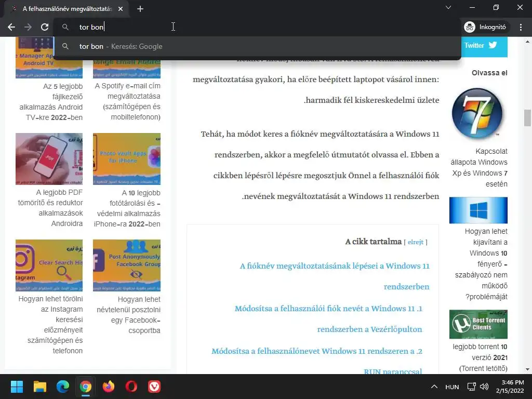Click the 'elrejt' link to hide contents
Image resolution: width=532 pixels, height=399 pixels.
click(415, 242)
